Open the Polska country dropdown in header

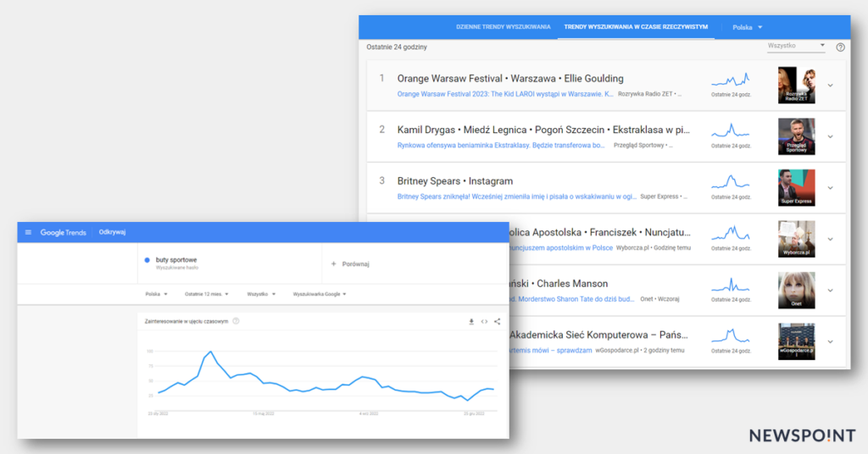tap(748, 27)
